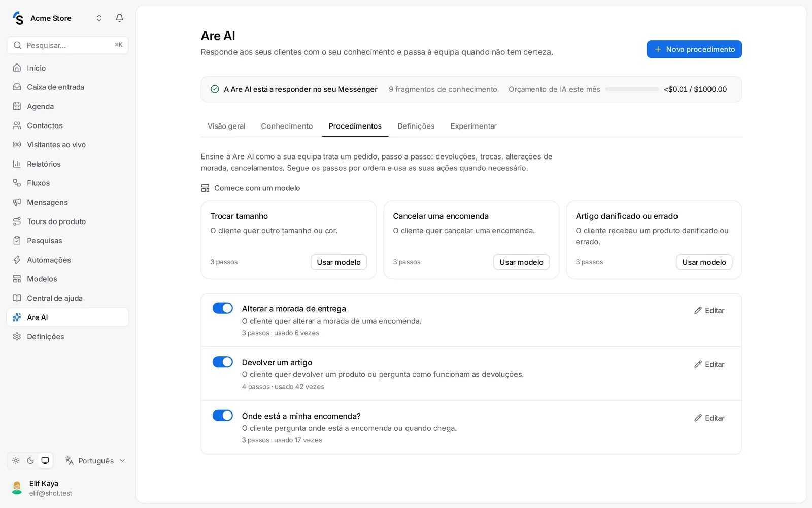812x508 pixels.
Task: Open Agenda calendar icon
Action: [x=17, y=106]
